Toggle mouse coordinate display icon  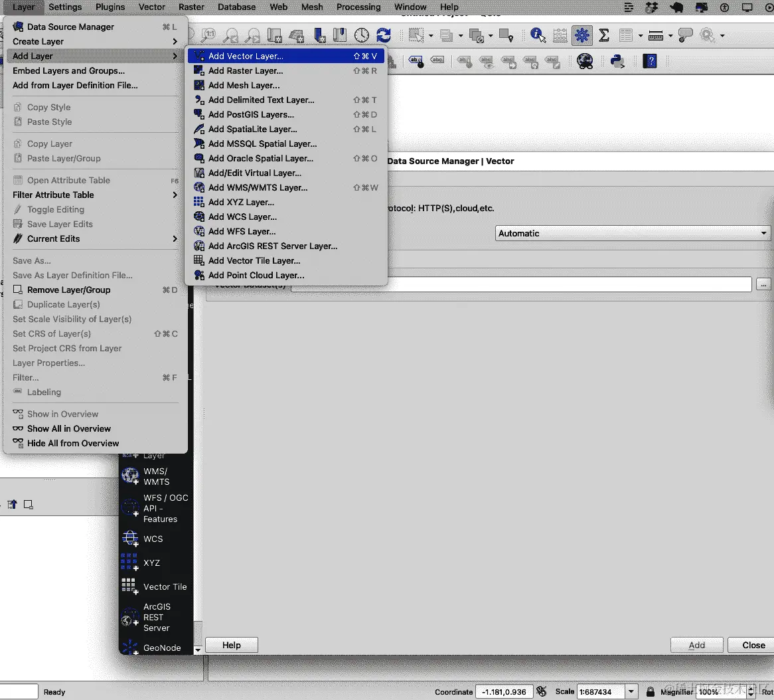pos(542,691)
